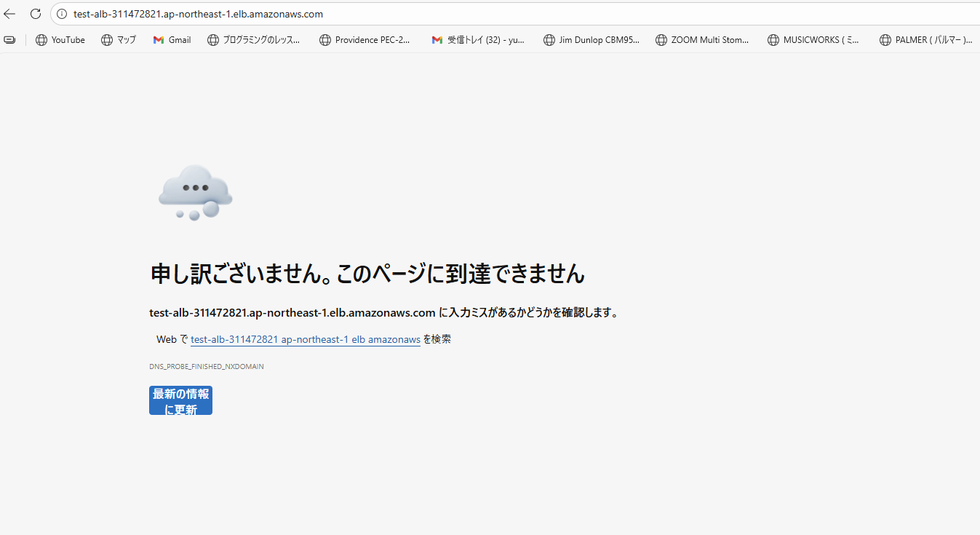Search the web via test-alb-311472821 link
This screenshot has width=980, height=535.
coord(306,339)
